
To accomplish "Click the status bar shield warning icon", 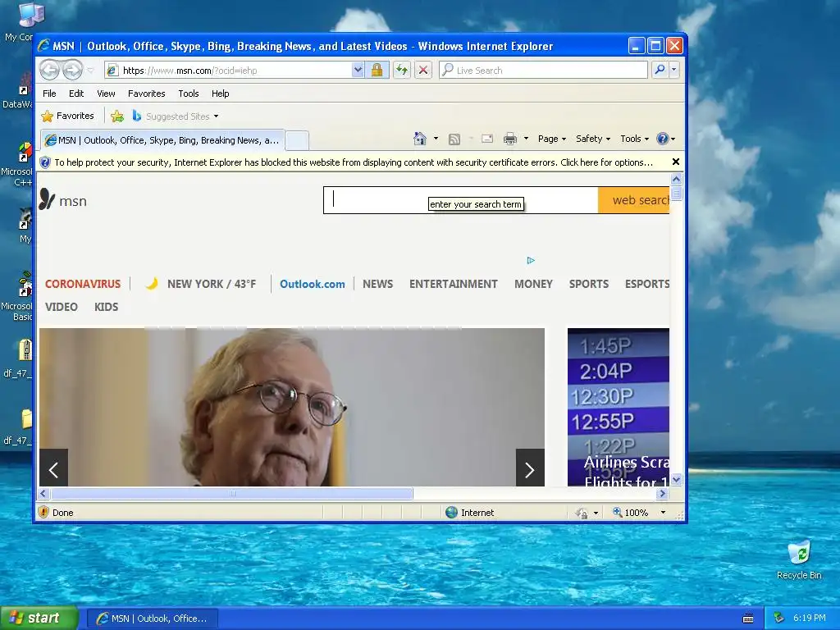I will pos(44,512).
